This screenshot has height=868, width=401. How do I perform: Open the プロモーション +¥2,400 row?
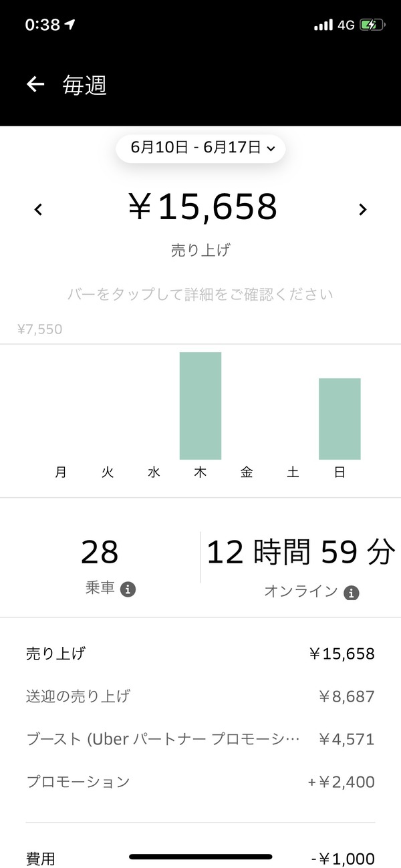coord(200,782)
